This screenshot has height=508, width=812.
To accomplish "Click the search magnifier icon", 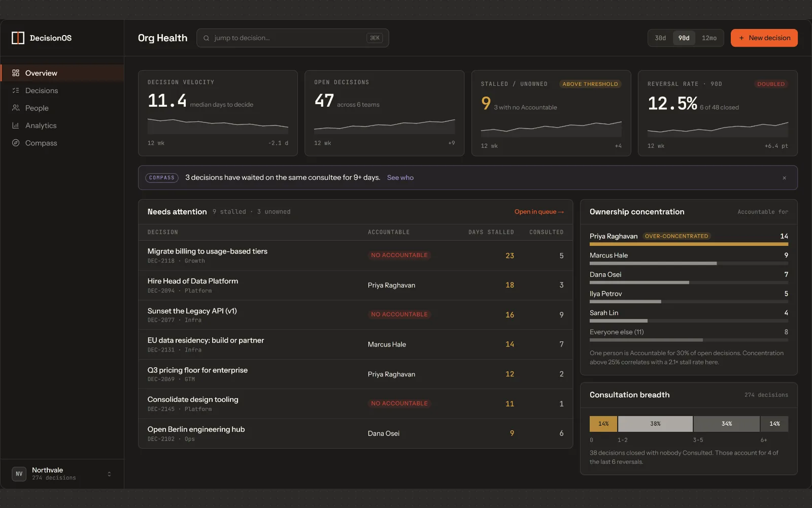I will [207, 38].
